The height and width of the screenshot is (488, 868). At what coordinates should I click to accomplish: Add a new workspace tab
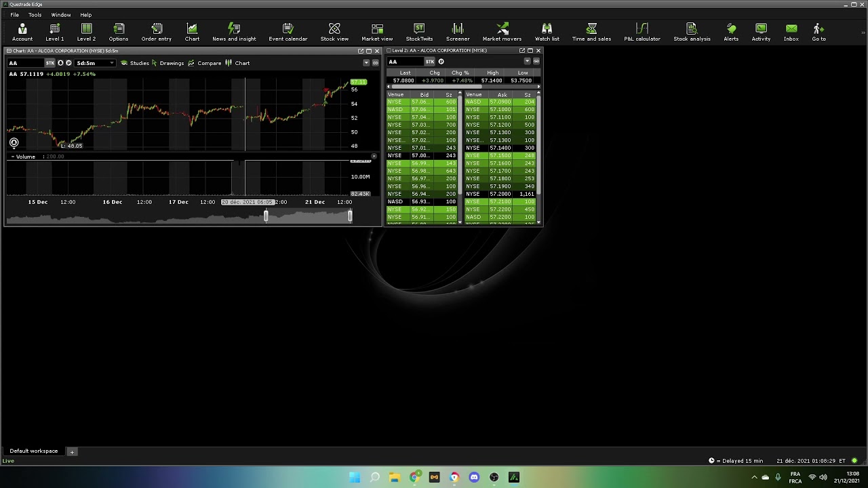(x=72, y=451)
